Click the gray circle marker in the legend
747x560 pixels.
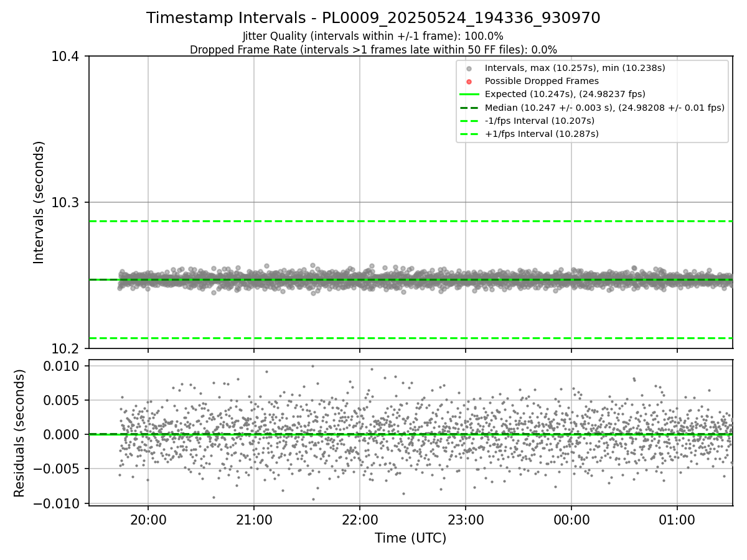point(469,68)
